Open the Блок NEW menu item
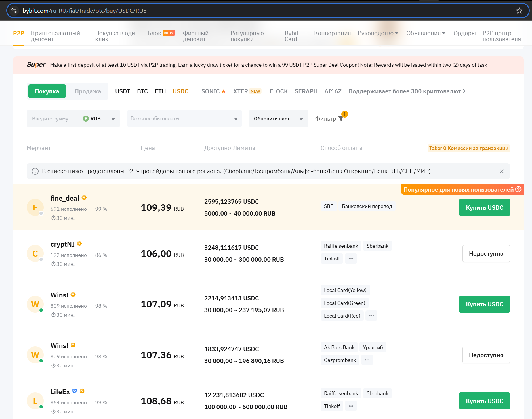The image size is (532, 419). pos(161,33)
